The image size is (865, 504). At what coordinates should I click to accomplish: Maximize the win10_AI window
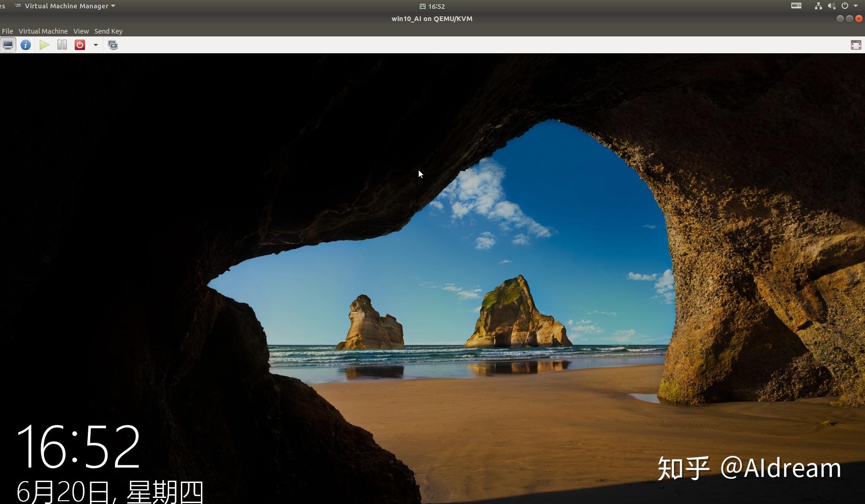click(849, 19)
